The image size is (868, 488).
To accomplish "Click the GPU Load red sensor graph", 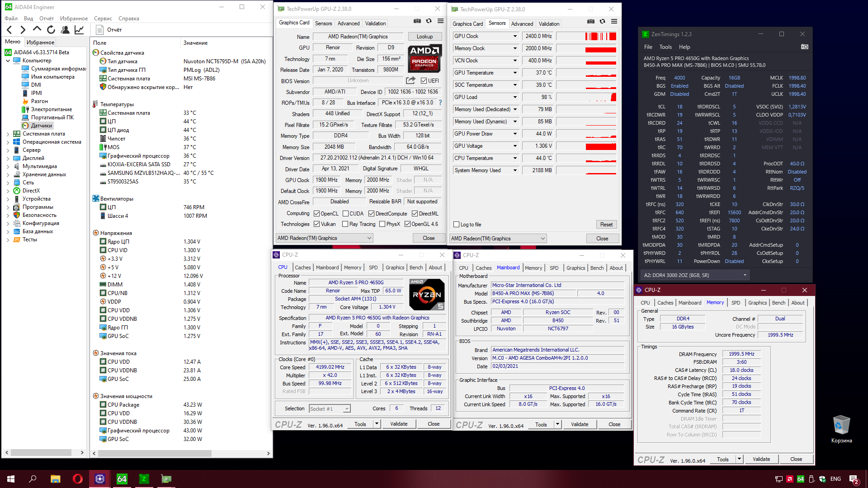I will [x=586, y=97].
